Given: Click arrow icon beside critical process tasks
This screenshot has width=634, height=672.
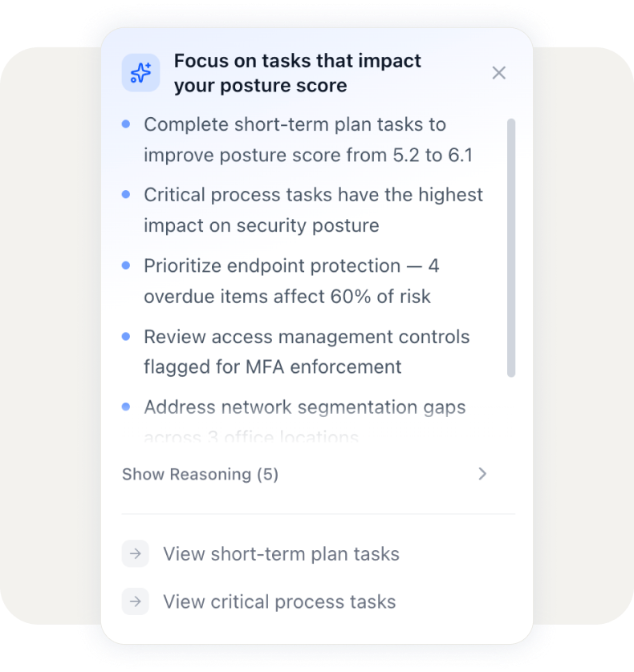Looking at the screenshot, I should pyautogui.click(x=136, y=601).
